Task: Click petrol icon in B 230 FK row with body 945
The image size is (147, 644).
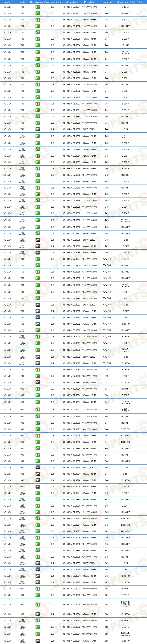Action: (x=38, y=550)
